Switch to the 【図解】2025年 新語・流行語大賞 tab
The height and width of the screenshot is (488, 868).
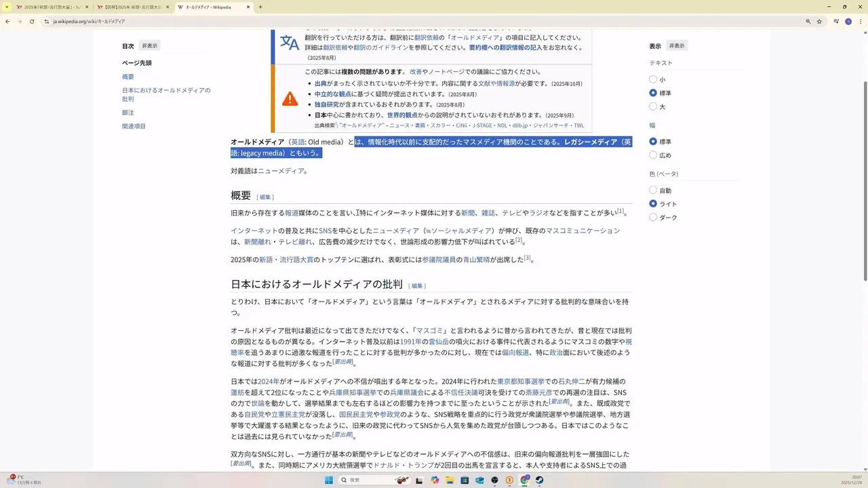point(132,7)
